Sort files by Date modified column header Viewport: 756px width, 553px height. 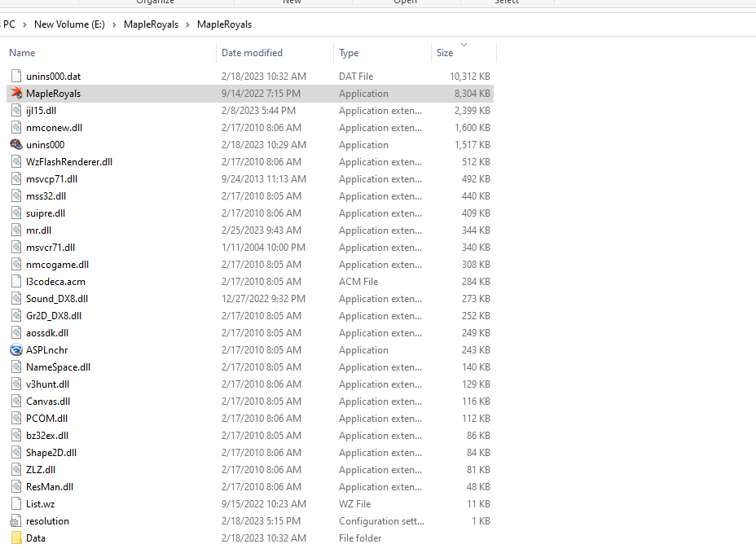tap(253, 53)
